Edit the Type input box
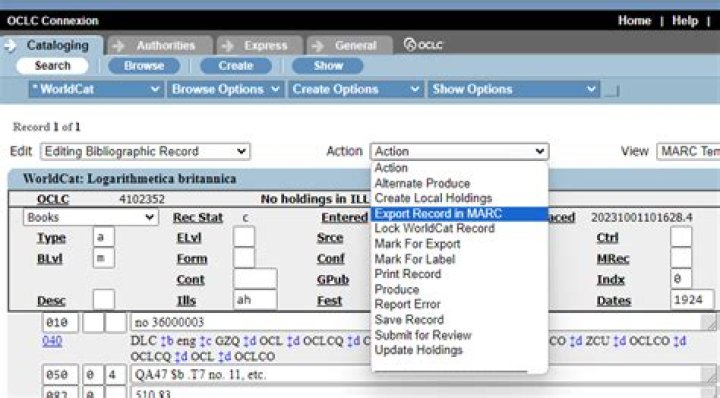Screen dimensions: 720x398 104,237
